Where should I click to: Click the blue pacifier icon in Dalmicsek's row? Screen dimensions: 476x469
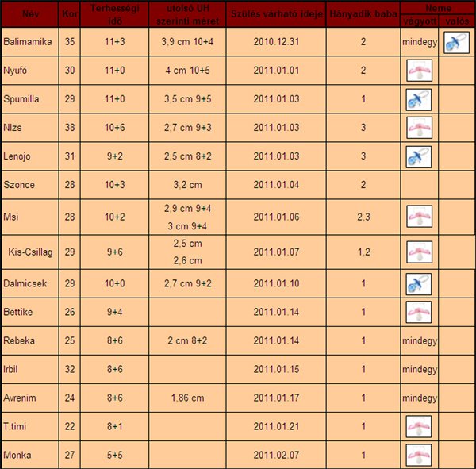(418, 283)
